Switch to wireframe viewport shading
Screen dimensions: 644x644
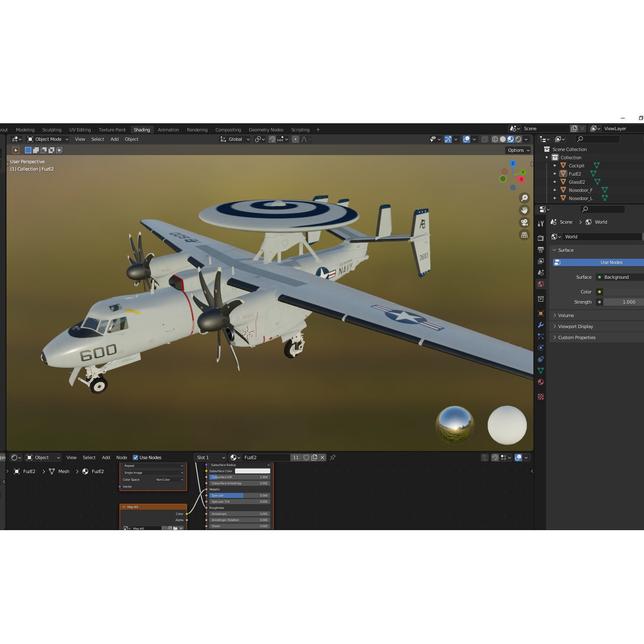click(x=495, y=139)
